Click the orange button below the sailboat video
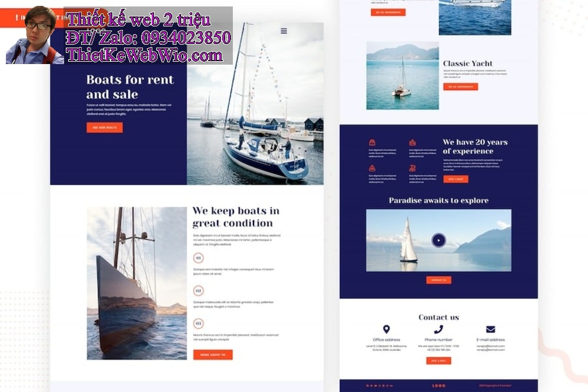This screenshot has height=392, width=588. [439, 280]
